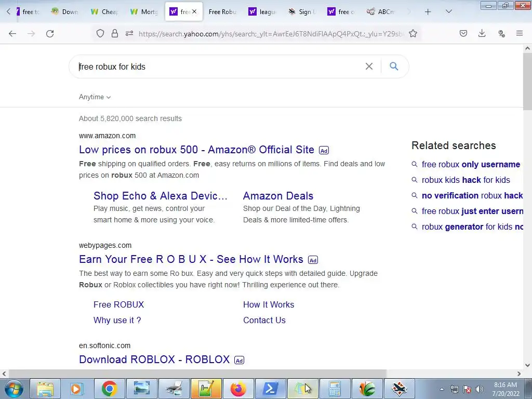Open Calculator taskbar icon
This screenshot has width=532, height=399.
point(335,389)
